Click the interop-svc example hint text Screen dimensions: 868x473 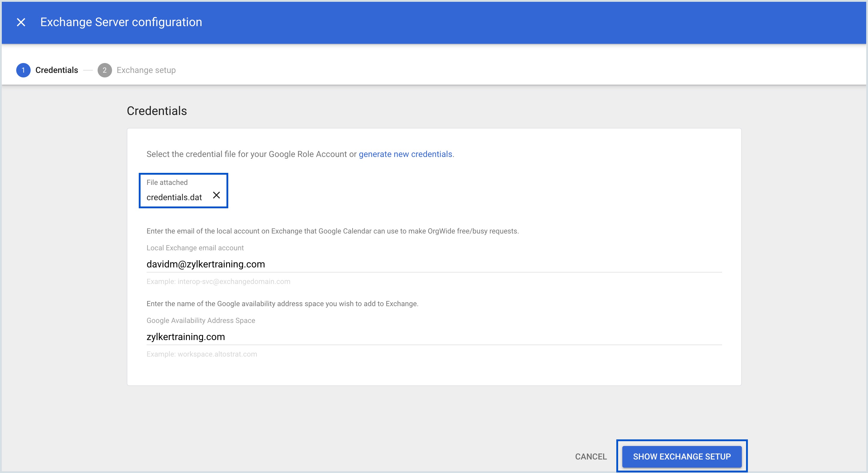click(218, 282)
